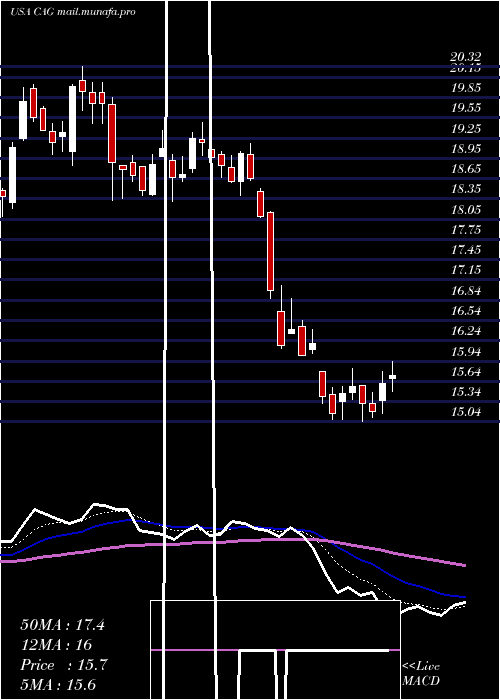This screenshot has height=700, width=500.
Task: Click the 17.15 price axis label
Action: pyautogui.click(x=466, y=270)
